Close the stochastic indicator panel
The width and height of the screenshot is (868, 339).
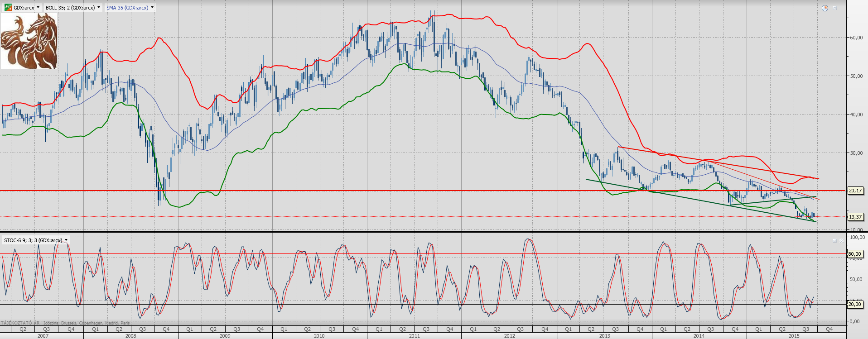pos(842,240)
